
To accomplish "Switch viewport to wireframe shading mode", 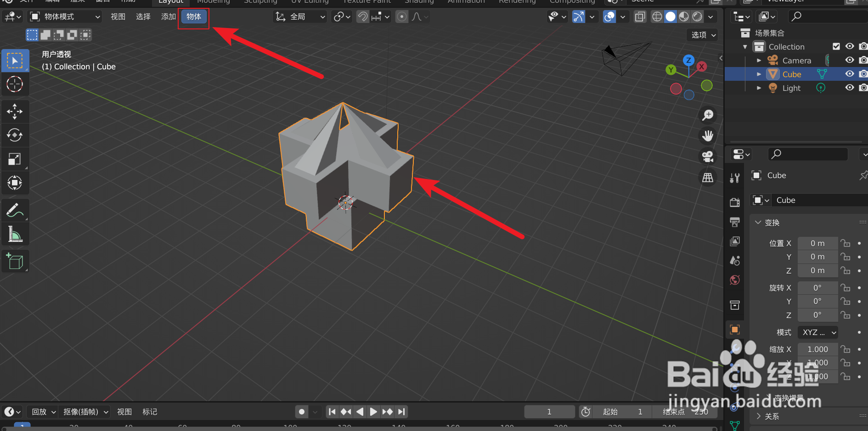I will point(656,17).
